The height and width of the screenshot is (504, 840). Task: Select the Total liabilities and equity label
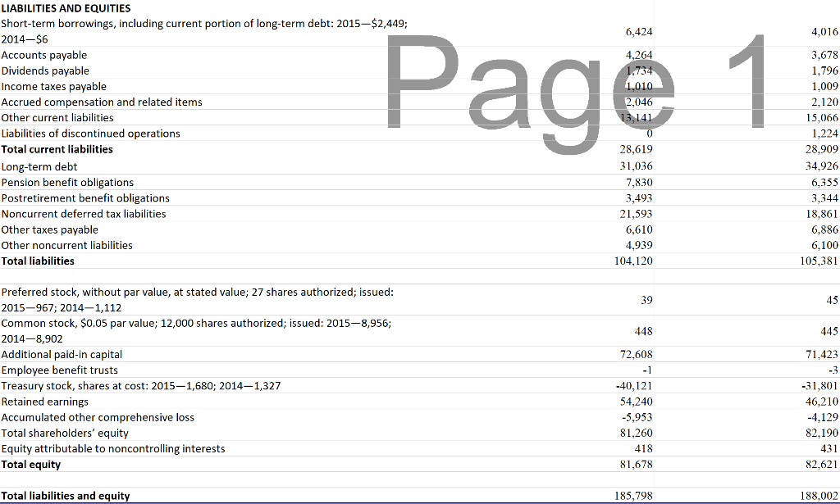tap(65, 495)
